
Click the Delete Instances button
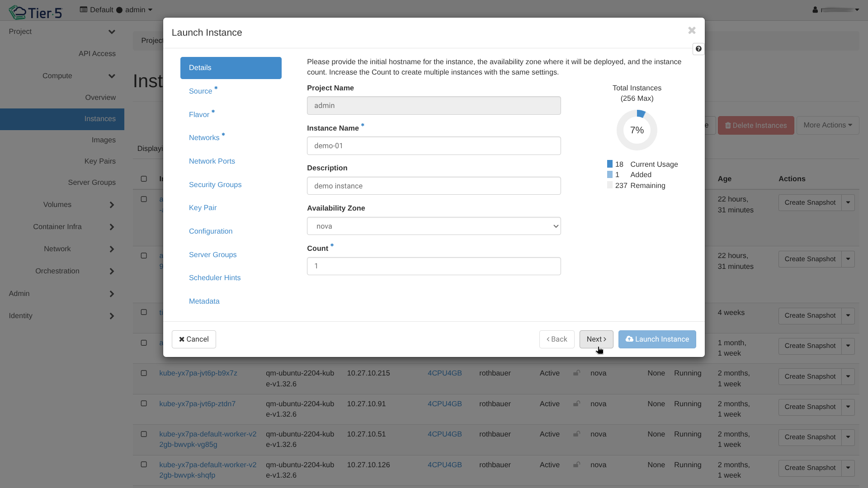[x=756, y=125]
